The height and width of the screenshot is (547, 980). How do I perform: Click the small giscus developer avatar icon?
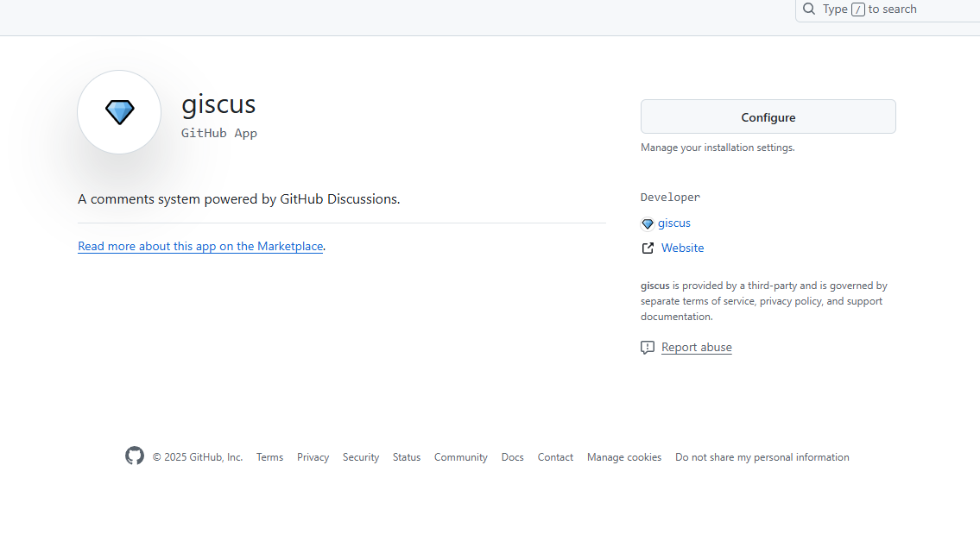point(648,223)
